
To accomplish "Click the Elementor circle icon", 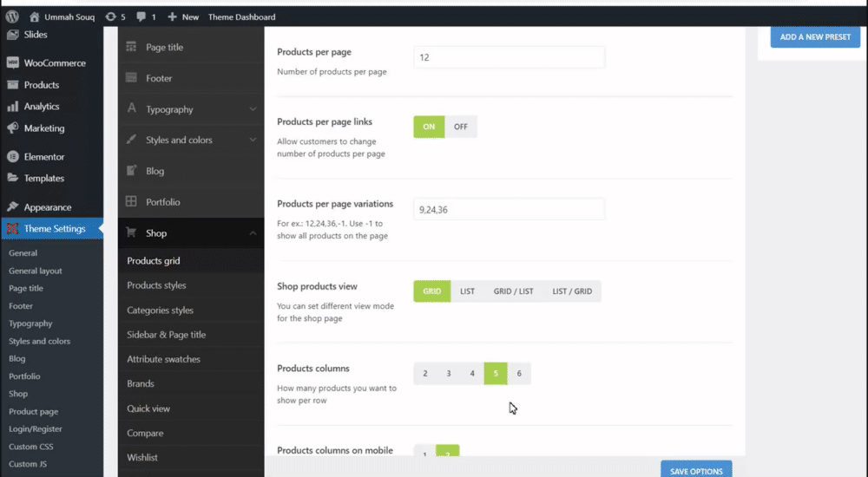I will [12, 157].
